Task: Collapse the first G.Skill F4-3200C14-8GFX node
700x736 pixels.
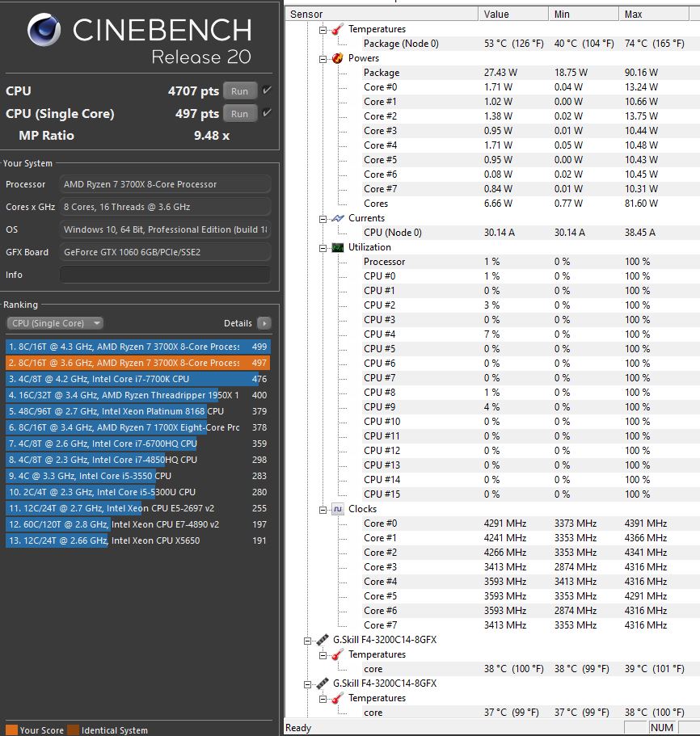Action: [x=307, y=641]
